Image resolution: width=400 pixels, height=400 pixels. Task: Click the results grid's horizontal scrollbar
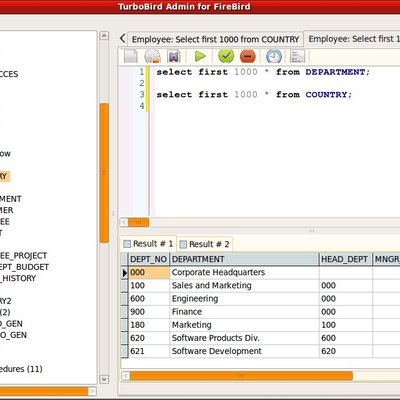(x=241, y=376)
